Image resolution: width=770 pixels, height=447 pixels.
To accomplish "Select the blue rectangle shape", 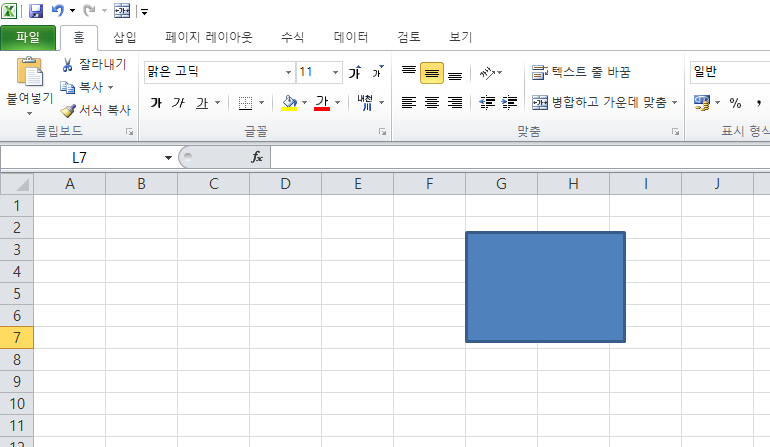I will tap(545, 287).
